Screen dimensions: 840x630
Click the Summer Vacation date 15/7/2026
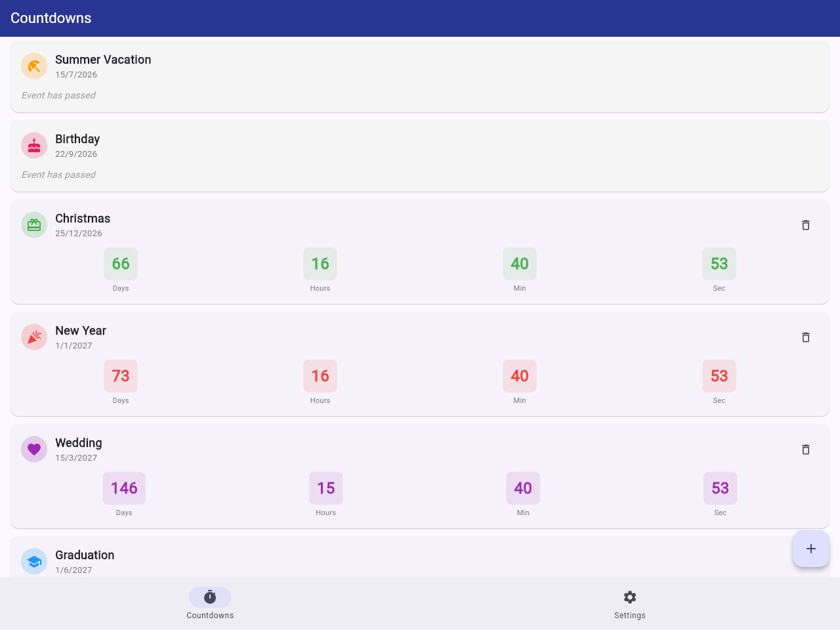pyautogui.click(x=76, y=75)
